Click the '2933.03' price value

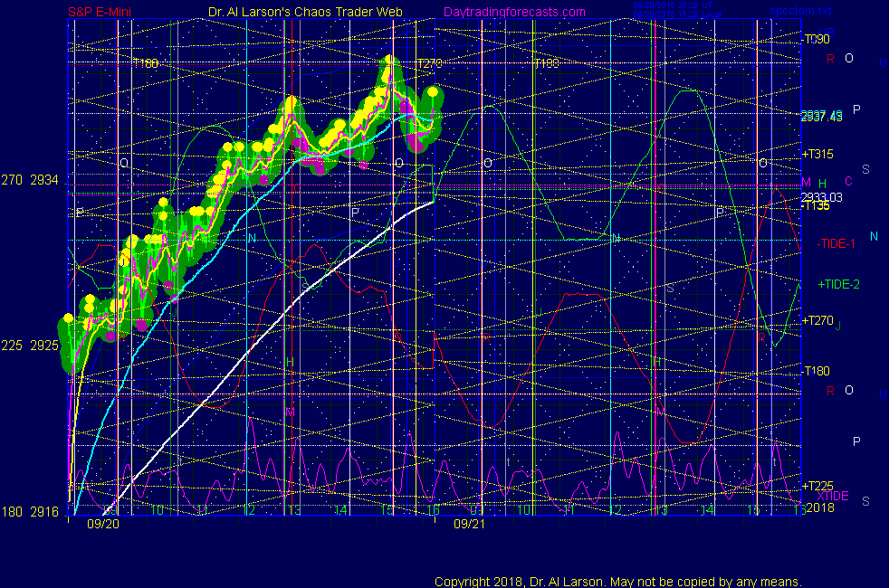(821, 197)
